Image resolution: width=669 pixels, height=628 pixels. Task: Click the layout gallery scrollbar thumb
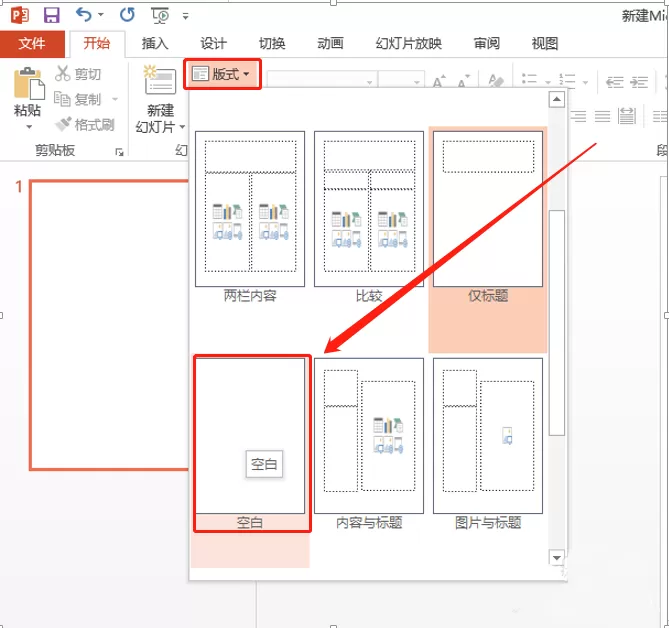click(x=557, y=323)
